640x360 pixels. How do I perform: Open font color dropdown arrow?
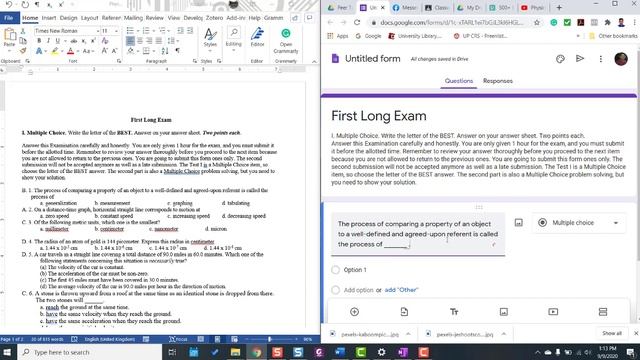tap(77, 51)
